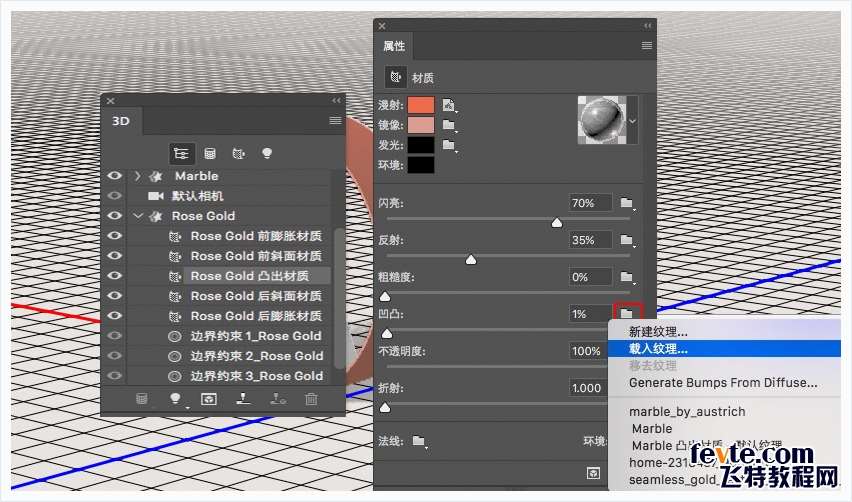
Task: Click the move to ground icon in 3D footer
Action: coord(278,399)
